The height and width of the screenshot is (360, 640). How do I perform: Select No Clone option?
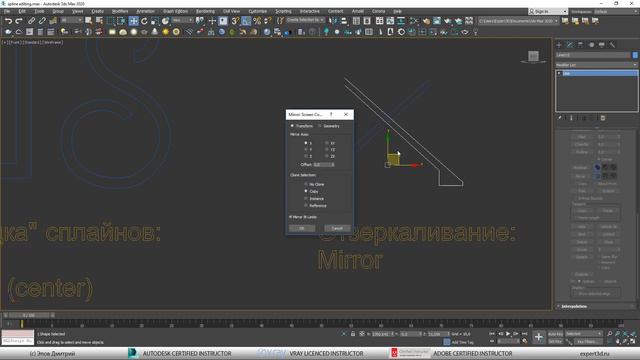point(314,184)
